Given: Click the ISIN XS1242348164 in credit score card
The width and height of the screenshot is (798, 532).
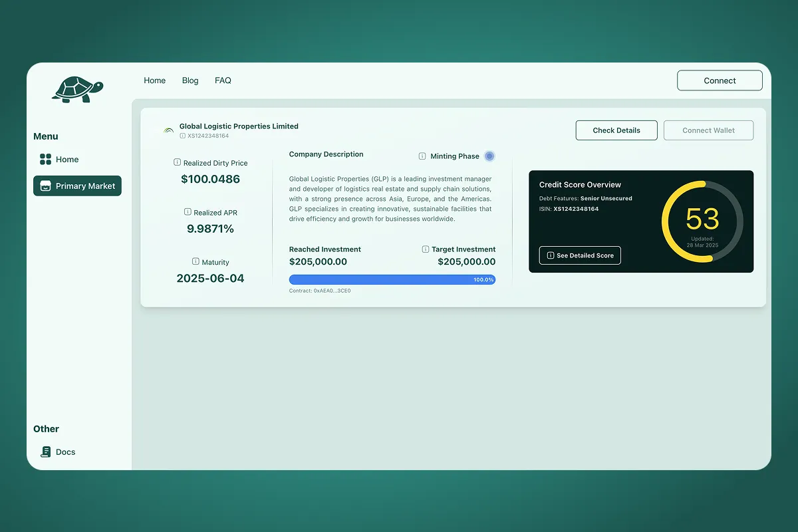Looking at the screenshot, I should [x=576, y=209].
